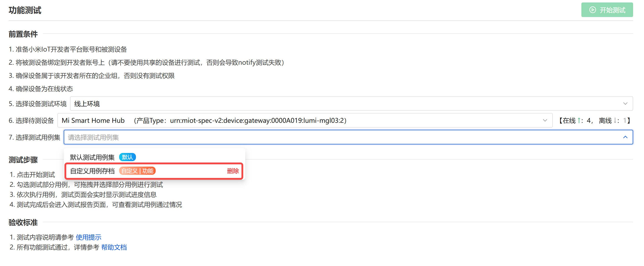Click condition text 确保设备属于该开发者所在的企业组
Viewport: 644px width, 266px height.
coord(66,76)
